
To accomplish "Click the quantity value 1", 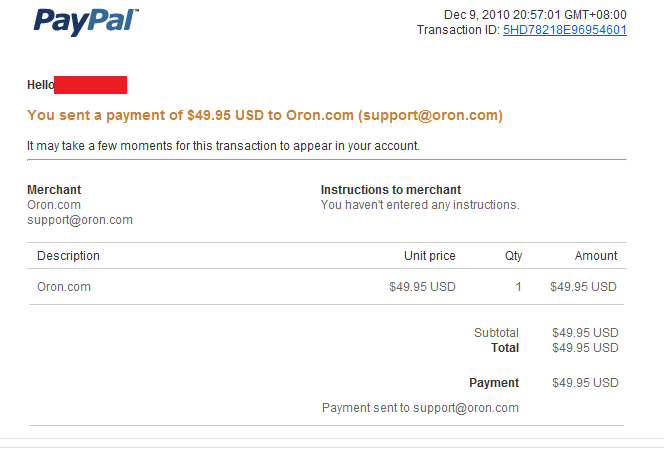I will pyautogui.click(x=518, y=286).
